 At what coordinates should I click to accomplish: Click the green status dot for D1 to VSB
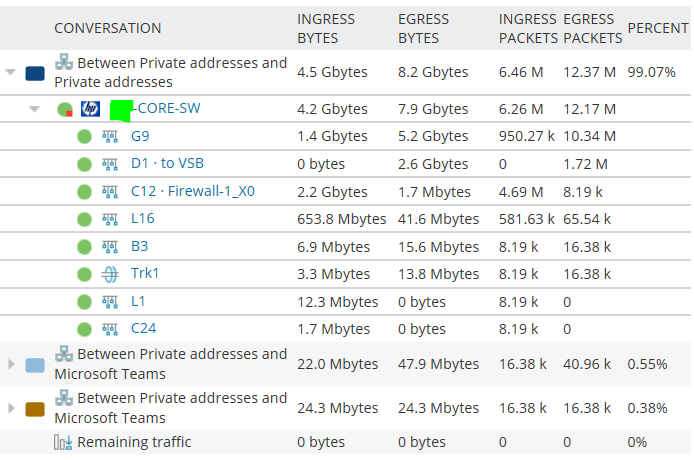(x=84, y=165)
